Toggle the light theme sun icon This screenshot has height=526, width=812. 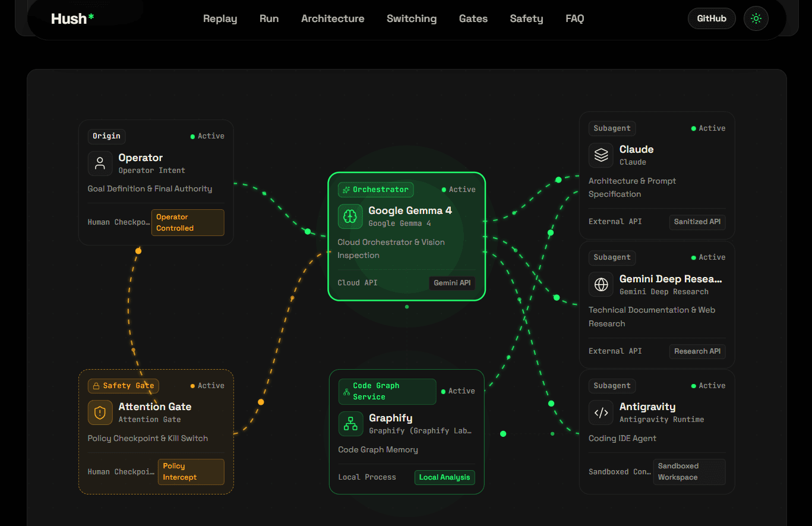756,18
